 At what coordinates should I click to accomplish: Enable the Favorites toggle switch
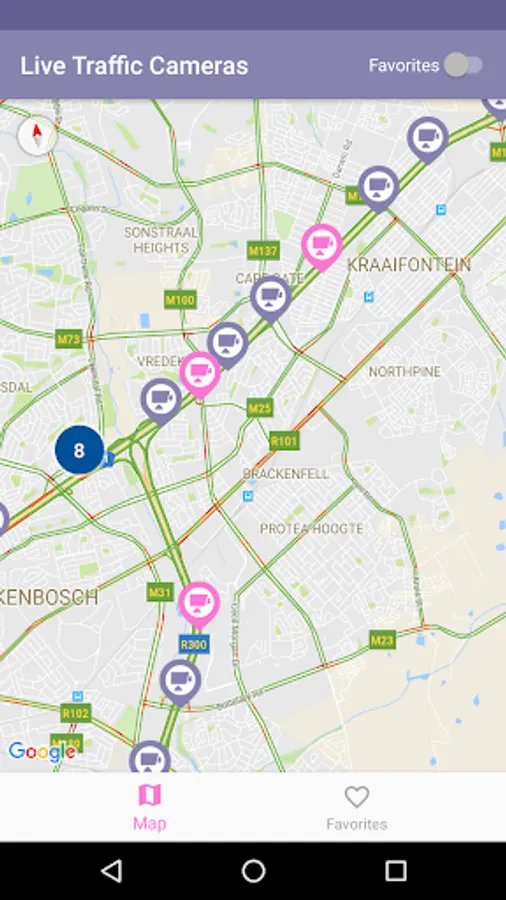(464, 65)
